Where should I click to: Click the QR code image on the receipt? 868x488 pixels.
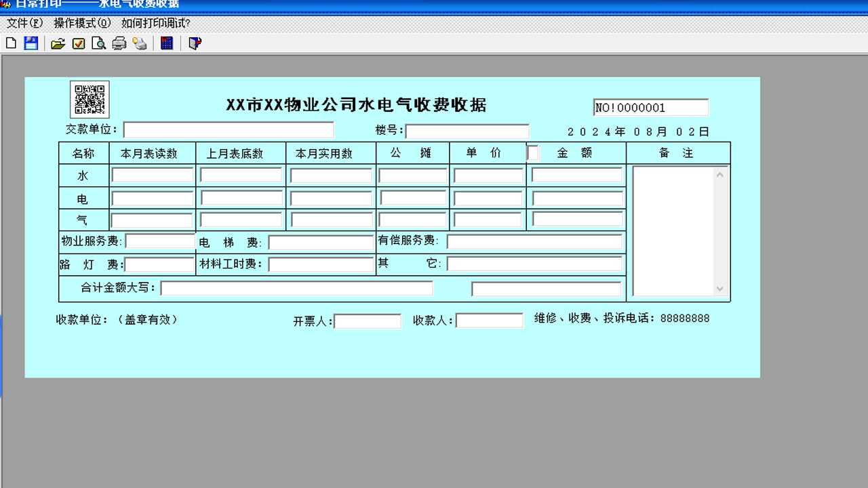[89, 99]
